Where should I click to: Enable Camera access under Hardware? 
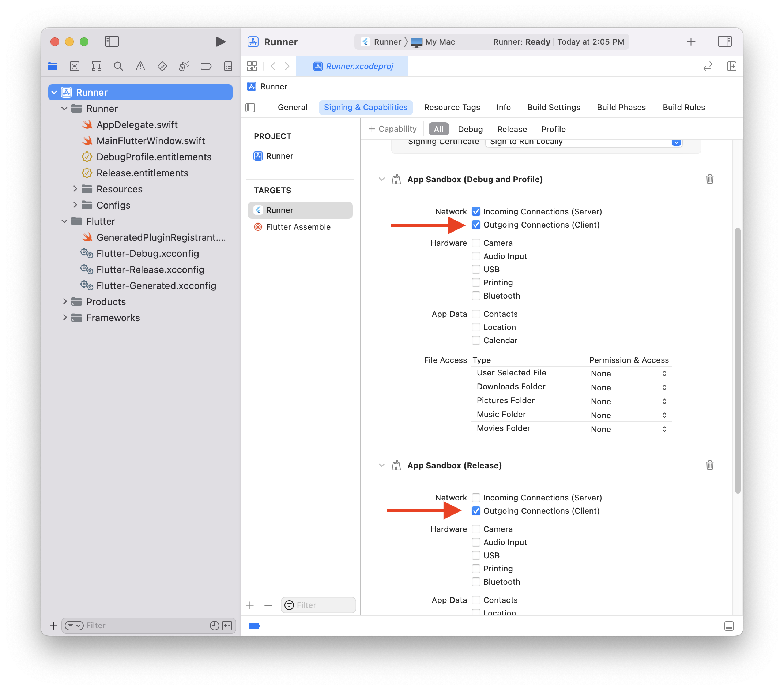pyautogui.click(x=476, y=243)
